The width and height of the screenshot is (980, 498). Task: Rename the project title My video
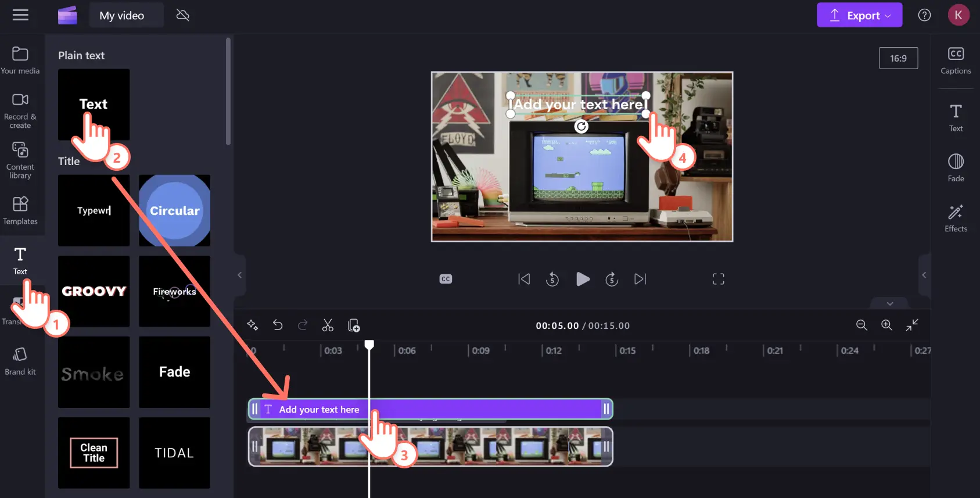click(126, 16)
